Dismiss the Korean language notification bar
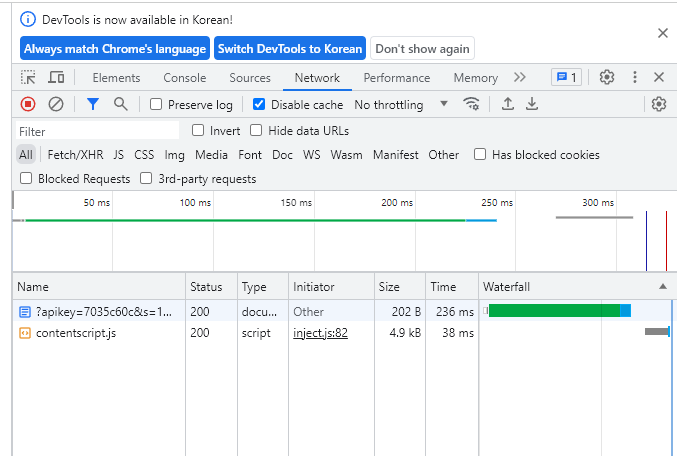 [663, 33]
